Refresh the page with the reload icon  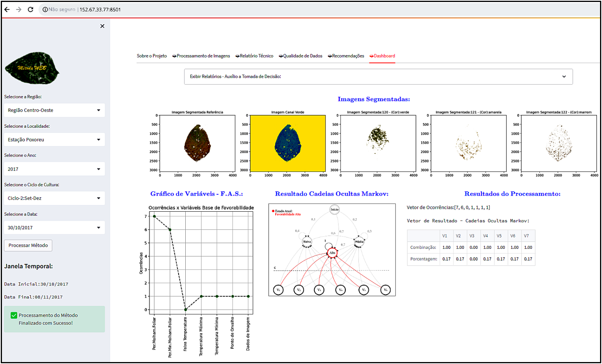pos(30,9)
